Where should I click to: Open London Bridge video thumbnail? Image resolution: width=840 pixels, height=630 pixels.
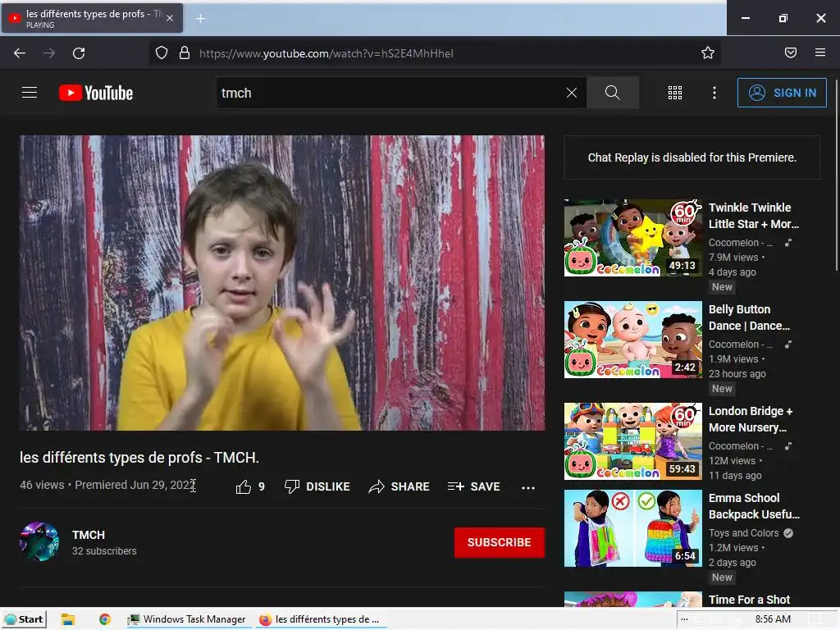tap(632, 441)
